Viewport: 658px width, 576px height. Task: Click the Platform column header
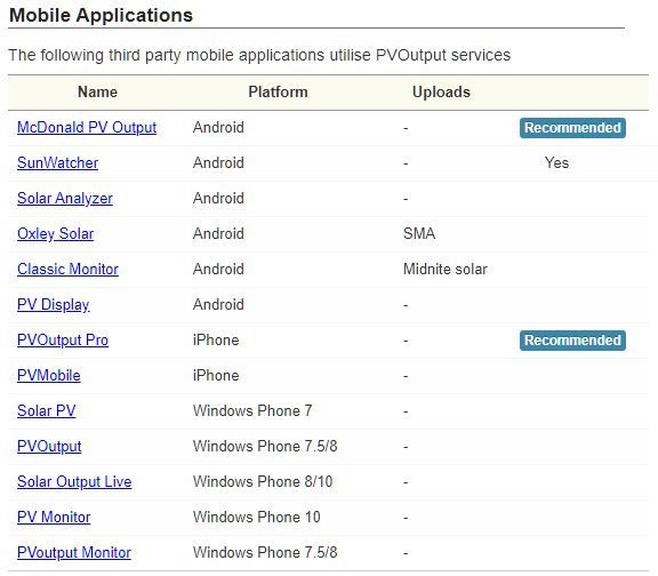(278, 92)
